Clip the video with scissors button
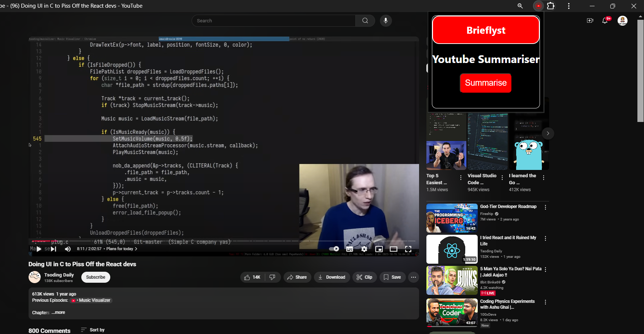 (x=364, y=277)
